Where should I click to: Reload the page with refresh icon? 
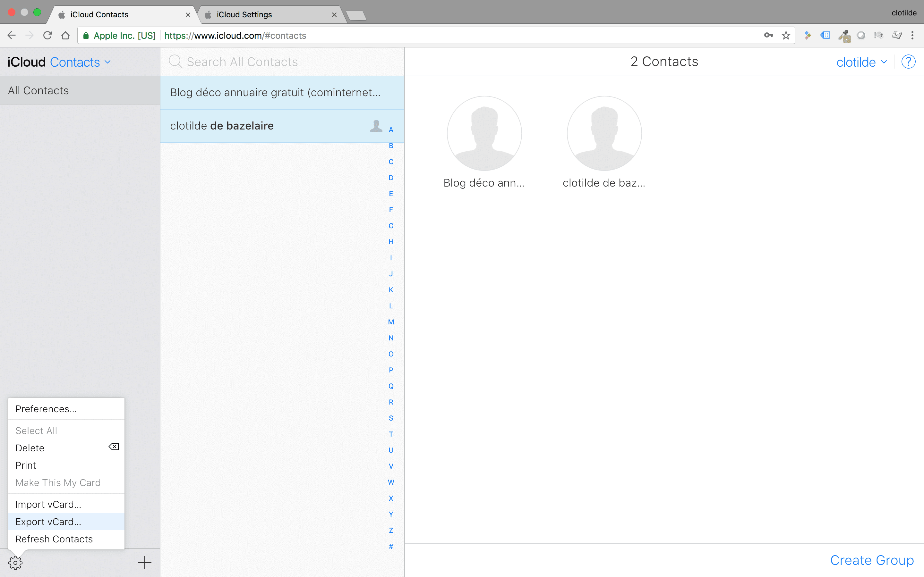[47, 36]
